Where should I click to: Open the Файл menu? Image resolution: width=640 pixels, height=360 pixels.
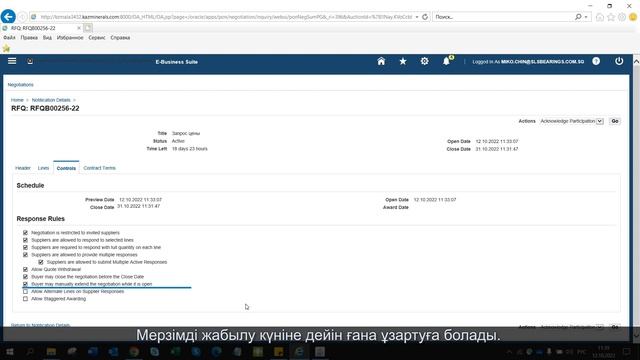coord(9,38)
